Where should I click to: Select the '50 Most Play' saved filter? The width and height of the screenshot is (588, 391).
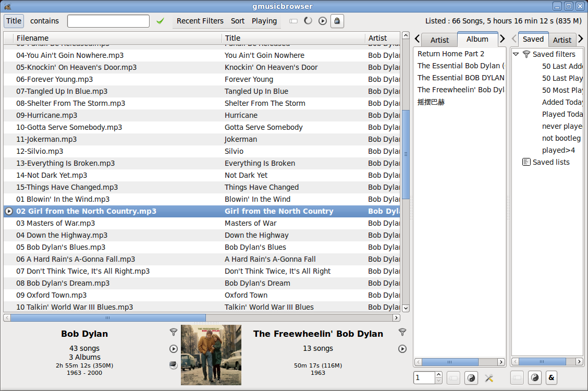click(x=562, y=90)
